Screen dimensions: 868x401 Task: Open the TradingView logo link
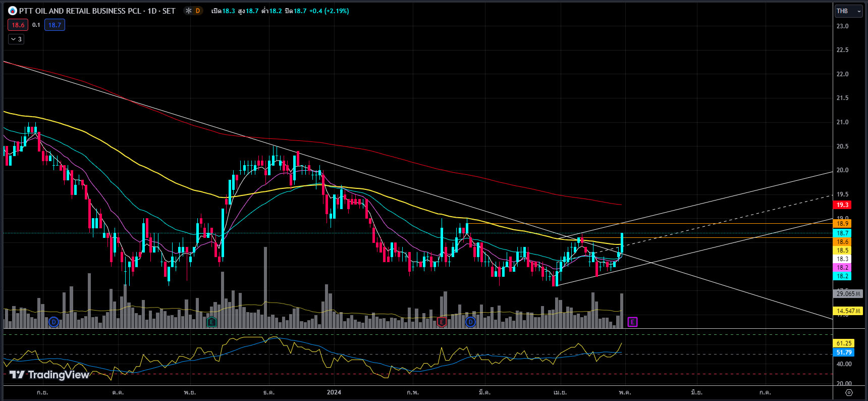point(49,375)
